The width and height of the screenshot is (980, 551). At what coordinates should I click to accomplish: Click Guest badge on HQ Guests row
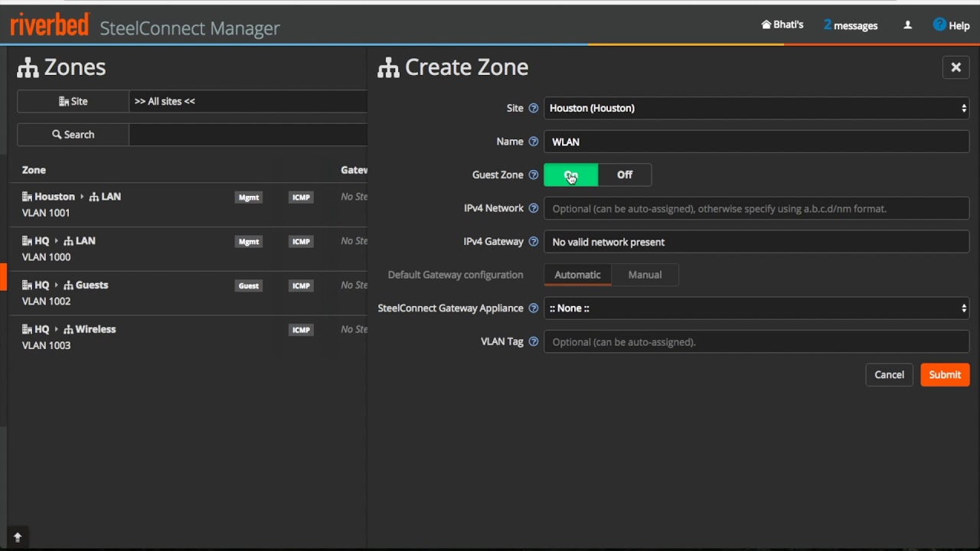click(249, 286)
